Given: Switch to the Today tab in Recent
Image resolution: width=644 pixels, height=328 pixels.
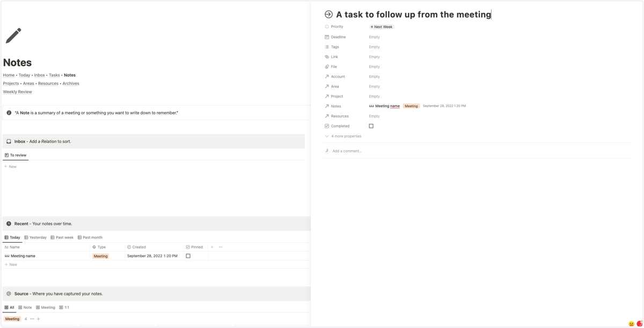Looking at the screenshot, I should click(x=12, y=237).
